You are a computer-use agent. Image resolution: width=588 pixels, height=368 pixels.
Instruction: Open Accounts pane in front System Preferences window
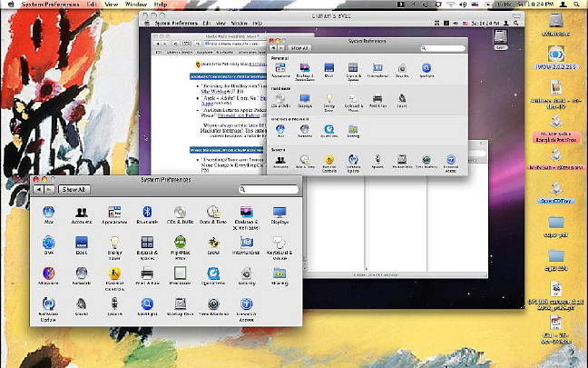82,214
